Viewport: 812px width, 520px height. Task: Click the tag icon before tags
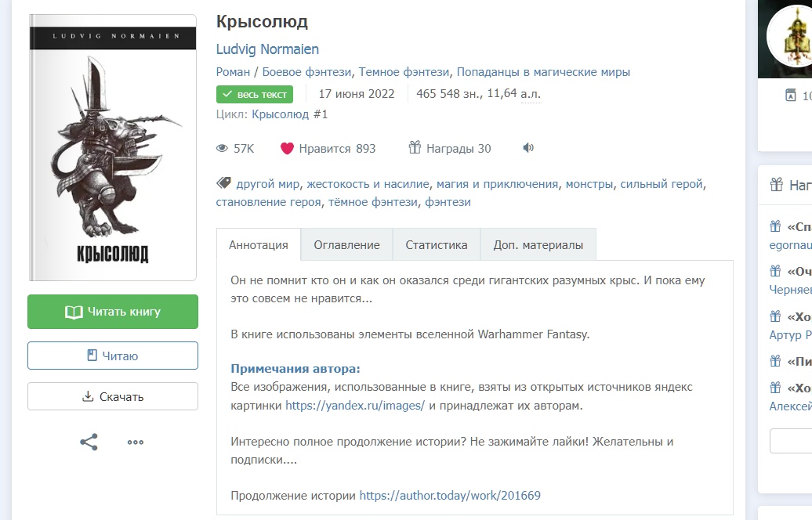[x=223, y=184]
